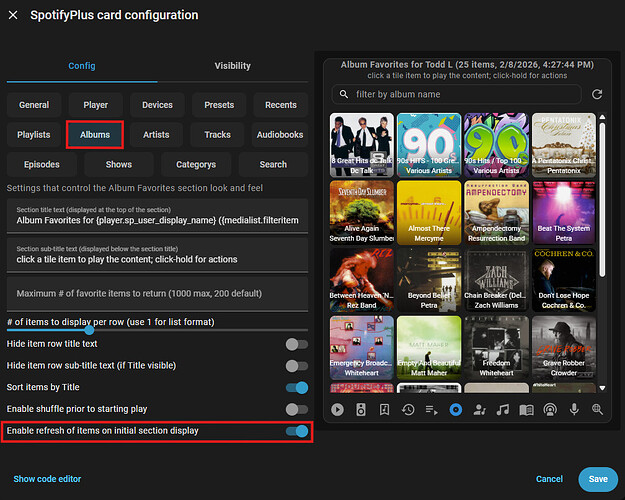
Task: Disable Sort items by Title
Action: [x=297, y=388]
